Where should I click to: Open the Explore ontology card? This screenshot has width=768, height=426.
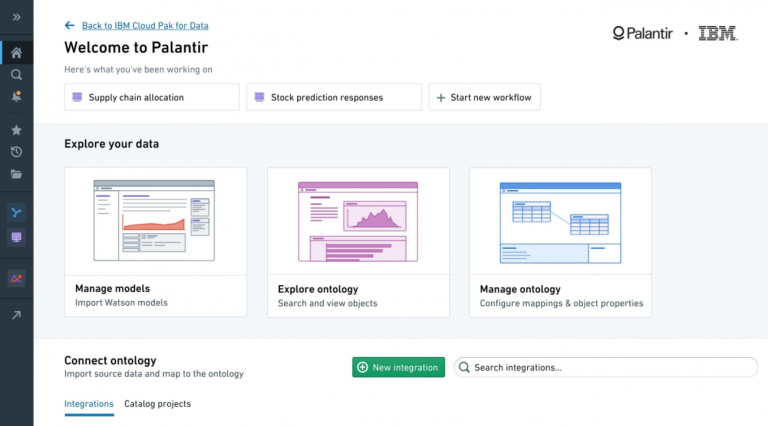pyautogui.click(x=359, y=242)
